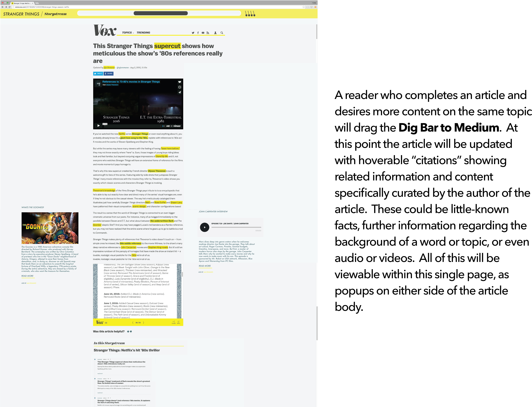
Task: Click the Storystream header label
Action: [55, 14]
